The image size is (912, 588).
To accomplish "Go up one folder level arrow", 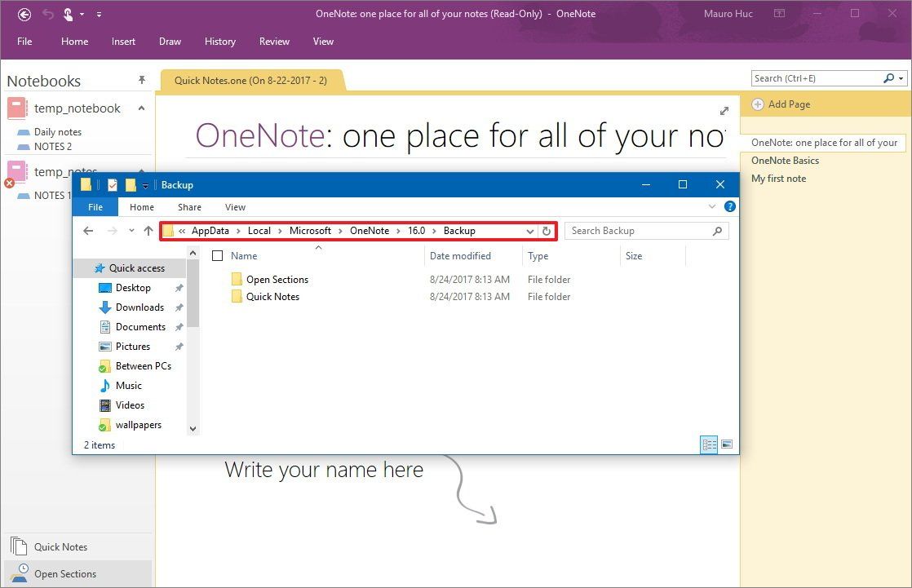I will [x=148, y=231].
